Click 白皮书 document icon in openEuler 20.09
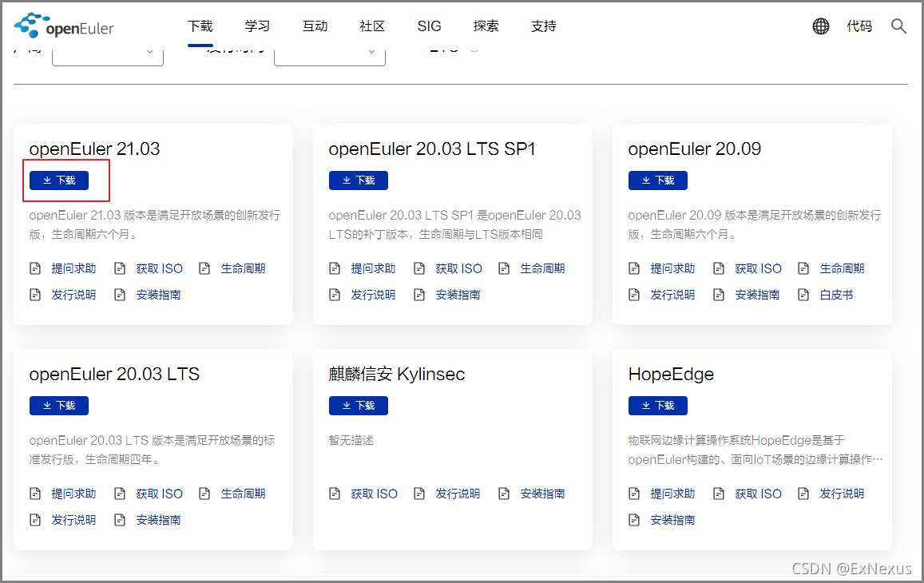The width and height of the screenshot is (924, 583). 803,295
